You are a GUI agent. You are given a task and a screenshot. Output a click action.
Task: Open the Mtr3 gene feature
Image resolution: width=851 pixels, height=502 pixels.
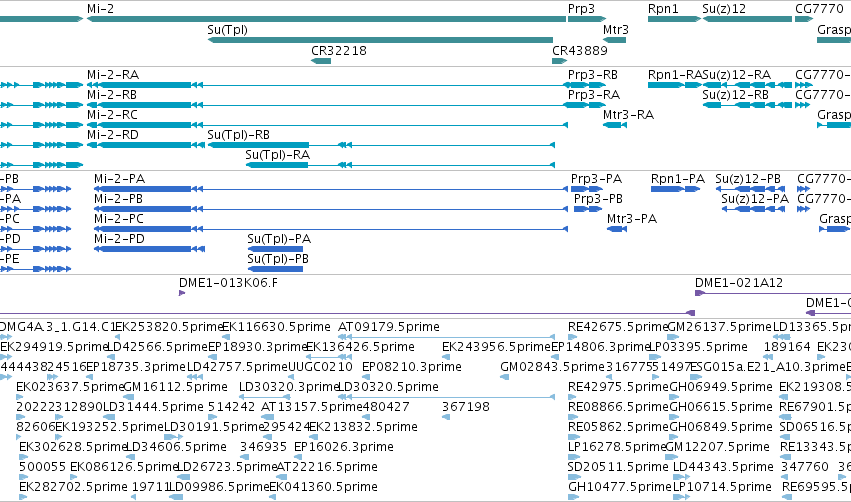click(x=614, y=40)
